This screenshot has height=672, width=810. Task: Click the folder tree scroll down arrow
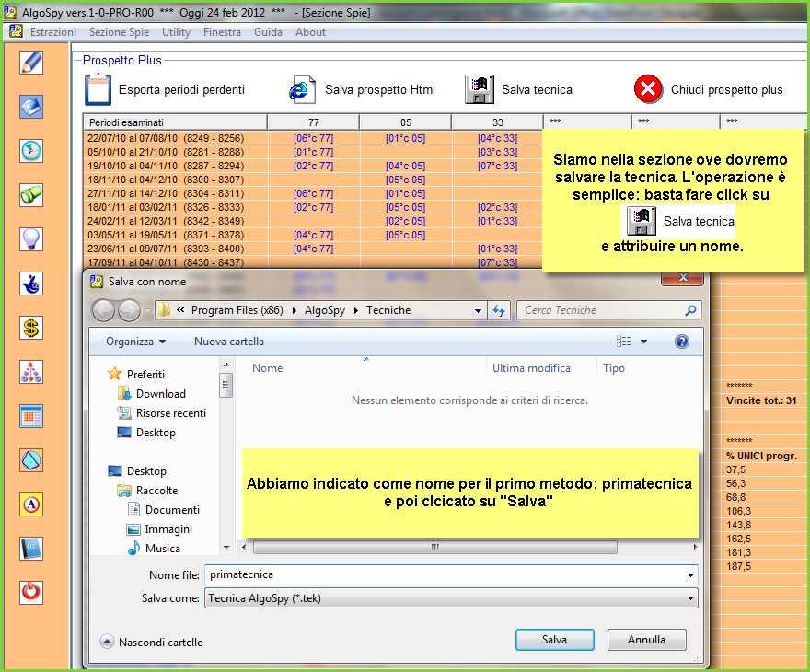226,547
